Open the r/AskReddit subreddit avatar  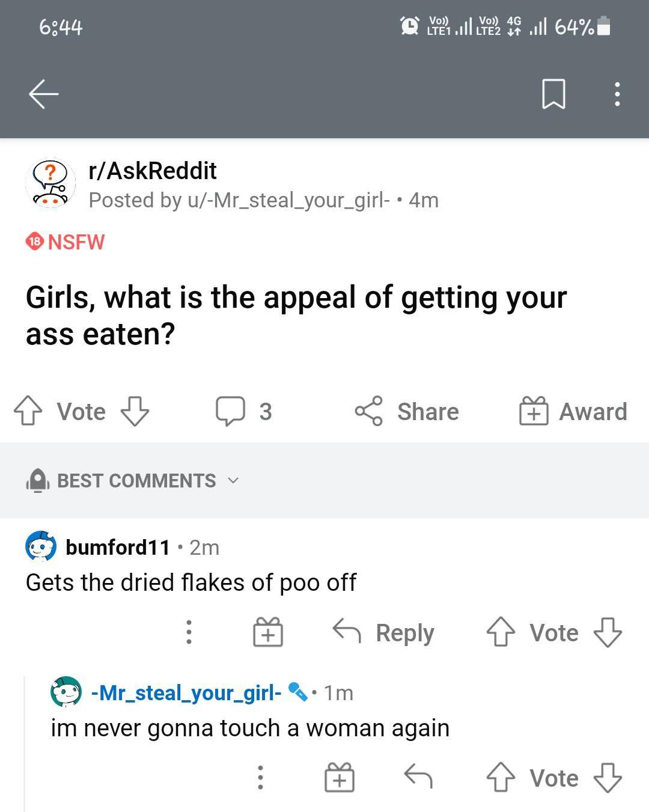pyautogui.click(x=50, y=183)
